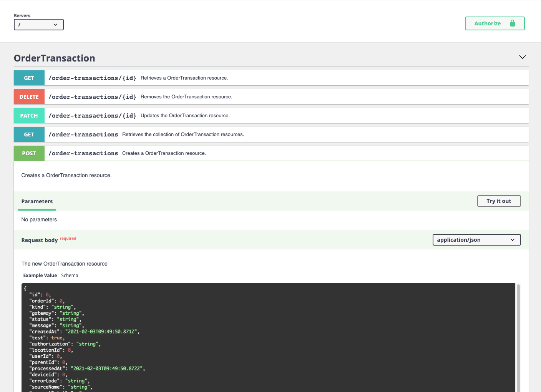Switch to the Schema tab
The image size is (541, 392).
[70, 275]
